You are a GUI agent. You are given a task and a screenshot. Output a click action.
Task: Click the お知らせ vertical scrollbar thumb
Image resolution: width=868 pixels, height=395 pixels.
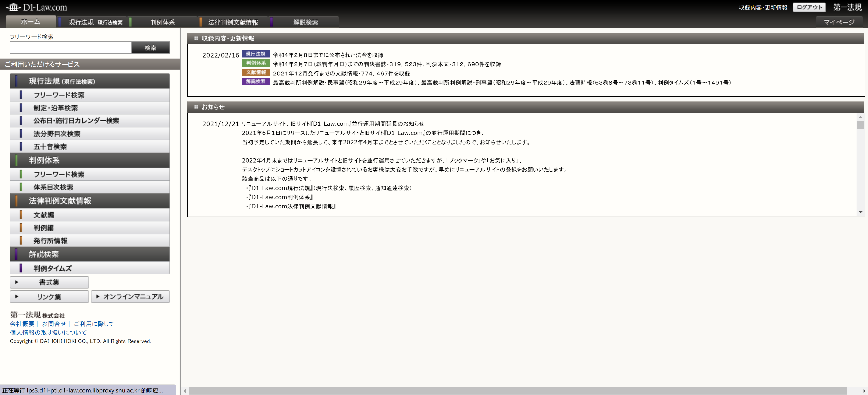pyautogui.click(x=860, y=125)
